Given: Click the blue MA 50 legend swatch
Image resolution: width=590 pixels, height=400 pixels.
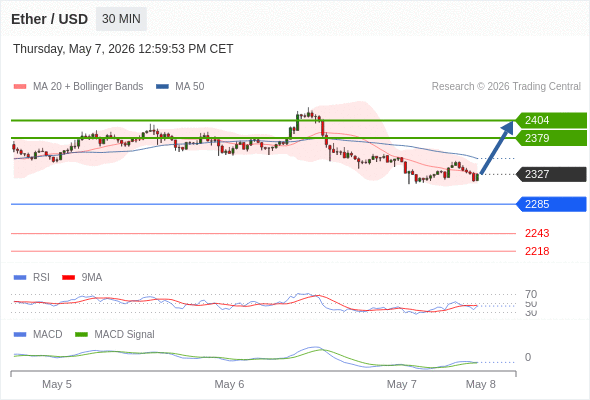Looking at the screenshot, I should point(162,87).
